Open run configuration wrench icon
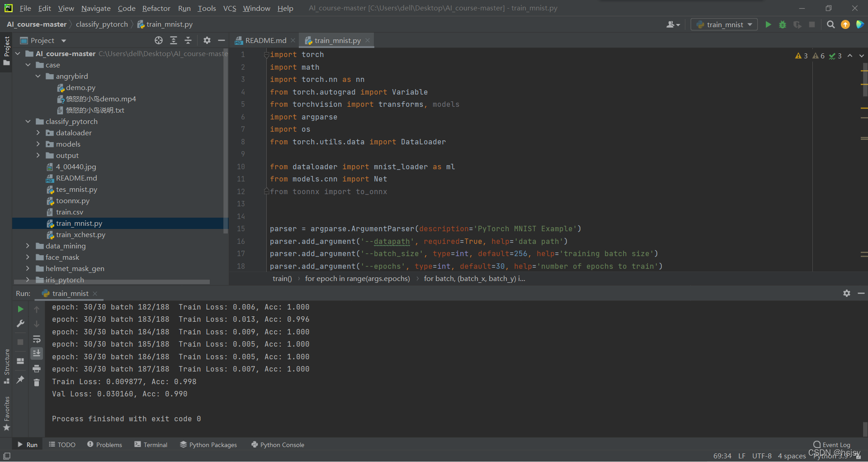 (20, 324)
